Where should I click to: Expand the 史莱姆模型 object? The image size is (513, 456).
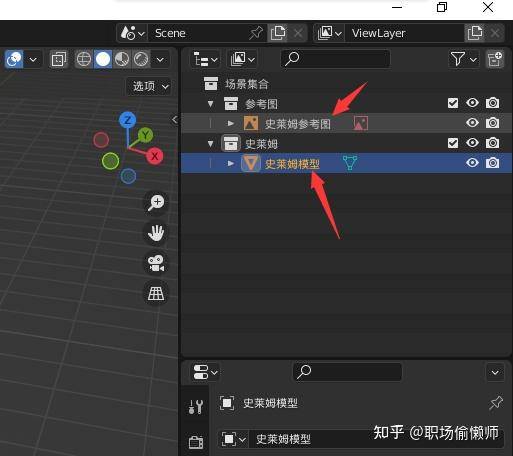click(230, 163)
